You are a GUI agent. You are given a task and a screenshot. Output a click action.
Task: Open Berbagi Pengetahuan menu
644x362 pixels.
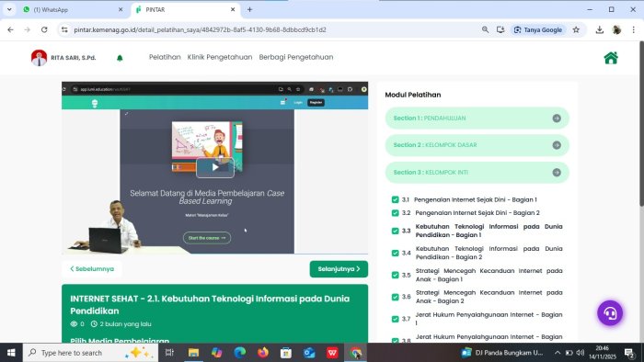pyautogui.click(x=296, y=57)
